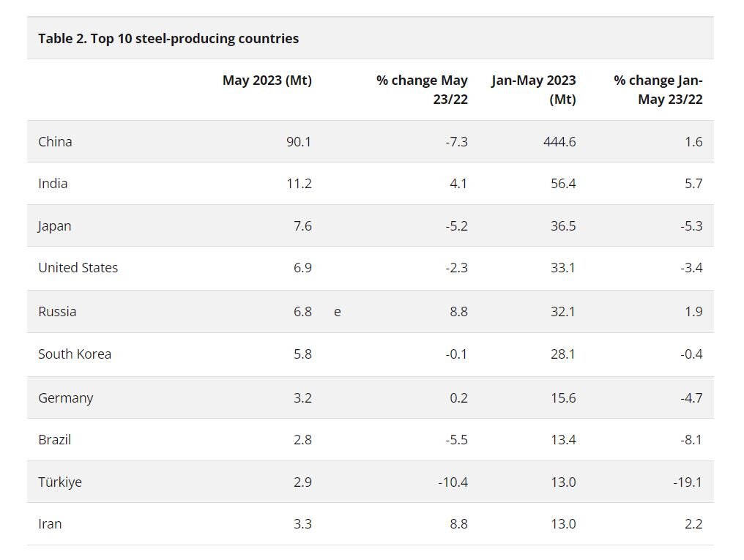Viewport: 744px width, 560px height.
Task: Click the India country name
Action: (x=53, y=183)
